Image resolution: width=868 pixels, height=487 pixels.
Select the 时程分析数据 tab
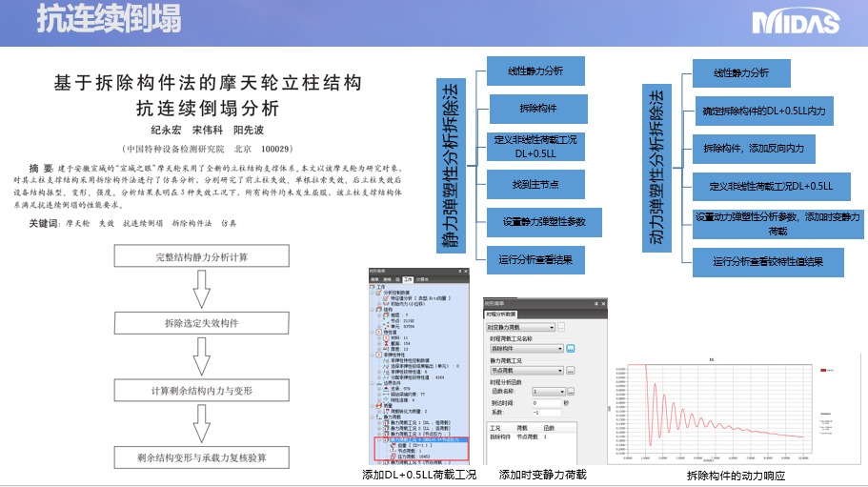click(x=502, y=313)
